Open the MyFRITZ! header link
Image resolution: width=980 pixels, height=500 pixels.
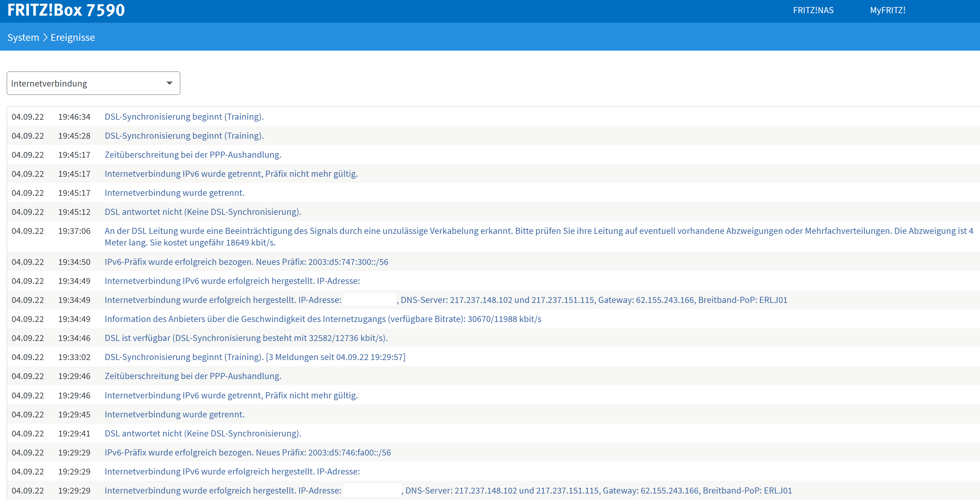click(887, 10)
